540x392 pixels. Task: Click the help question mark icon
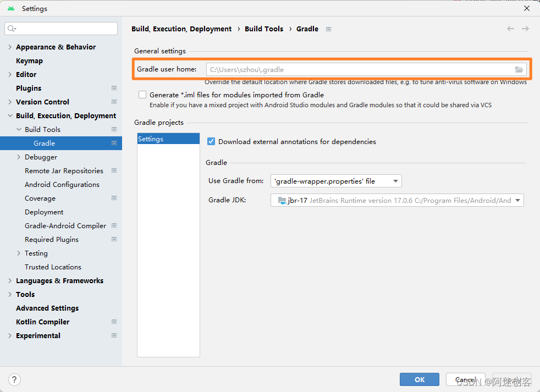pyautogui.click(x=15, y=379)
